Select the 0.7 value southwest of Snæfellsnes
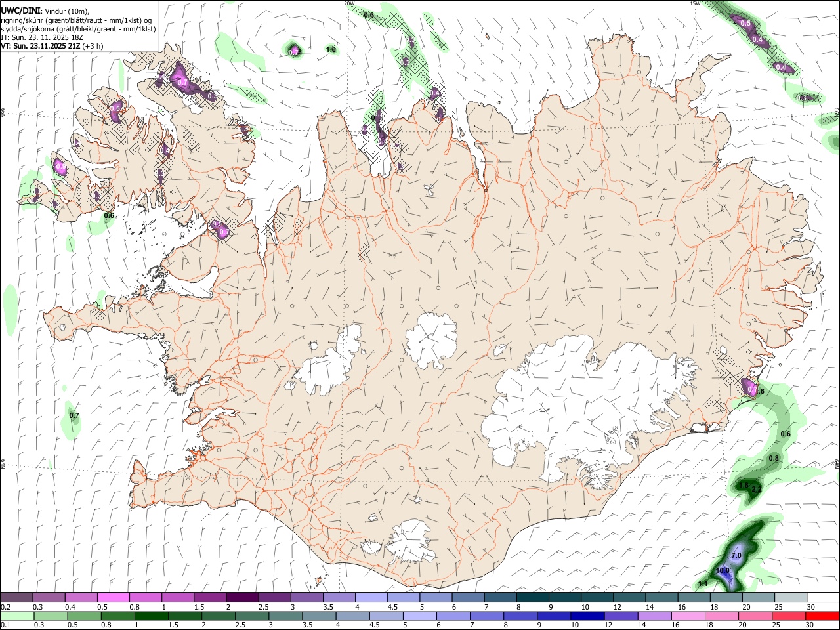Viewport: 840px width, 630px height. 74,415
